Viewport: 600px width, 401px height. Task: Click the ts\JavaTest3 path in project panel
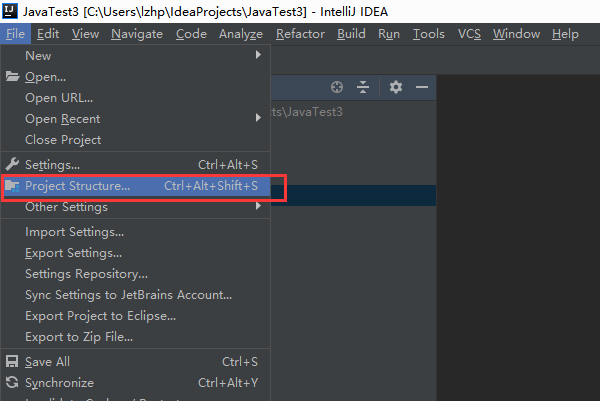tap(307, 112)
